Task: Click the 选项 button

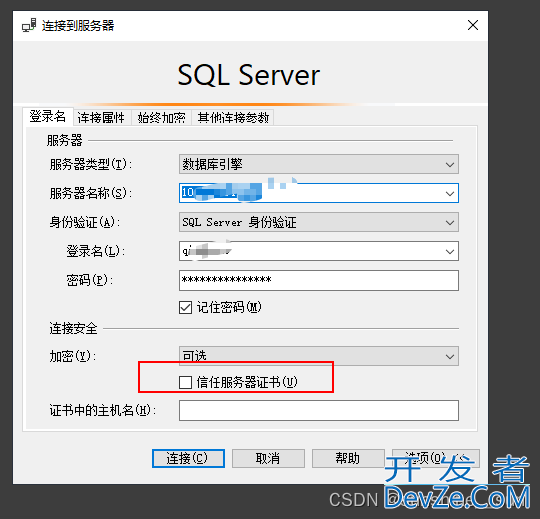Action: pyautogui.click(x=436, y=458)
